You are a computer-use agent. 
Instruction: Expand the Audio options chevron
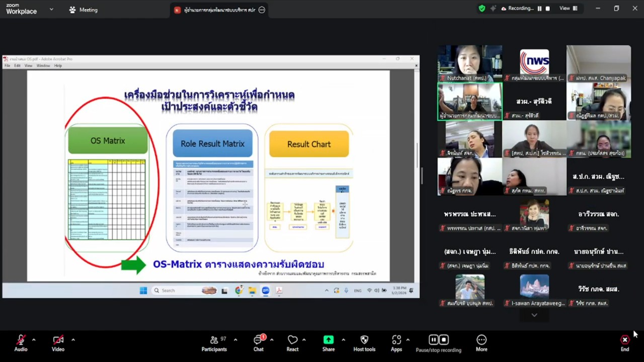pyautogui.click(x=34, y=339)
